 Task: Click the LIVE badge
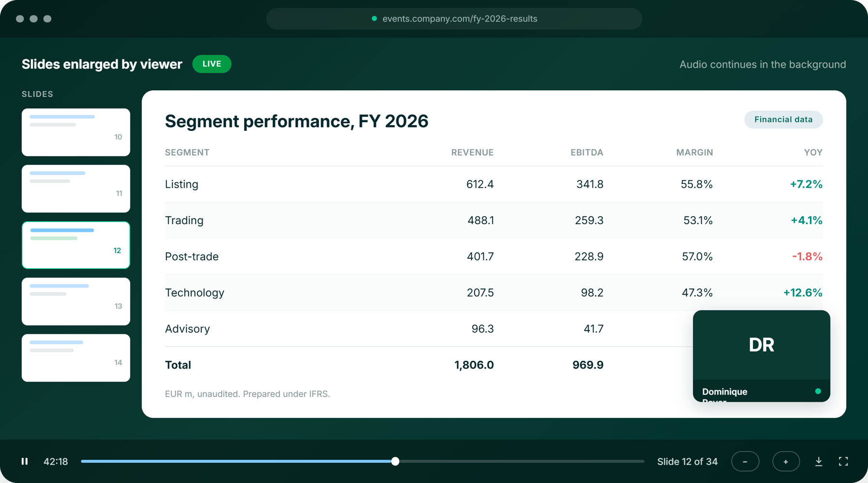coord(212,64)
